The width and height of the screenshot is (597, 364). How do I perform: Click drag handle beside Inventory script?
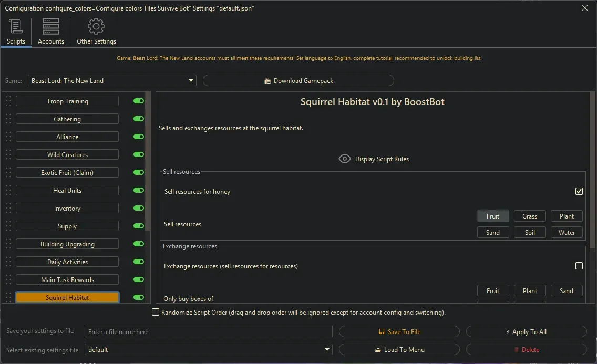click(8, 209)
